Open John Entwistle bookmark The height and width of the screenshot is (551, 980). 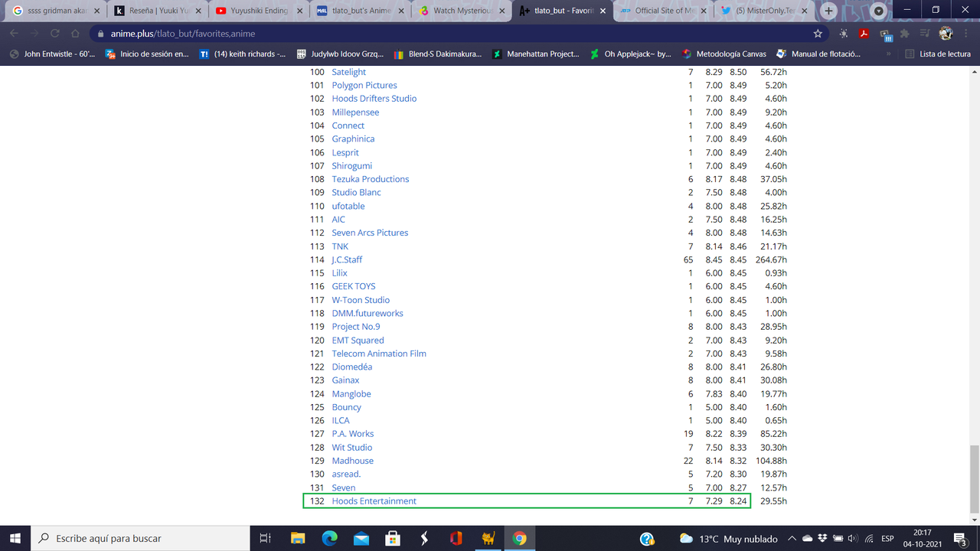coord(51,54)
